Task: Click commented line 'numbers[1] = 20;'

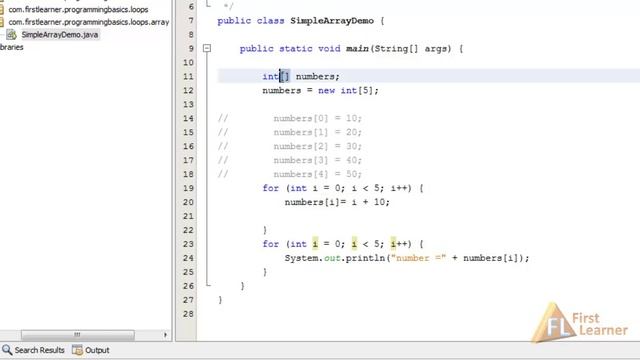Action: 318,132
